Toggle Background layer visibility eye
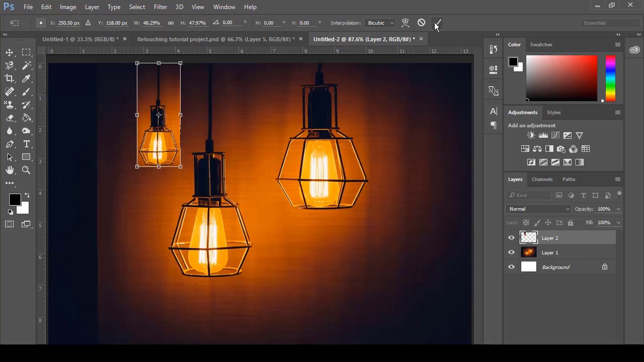Viewport: 644px width, 362px height. click(511, 267)
